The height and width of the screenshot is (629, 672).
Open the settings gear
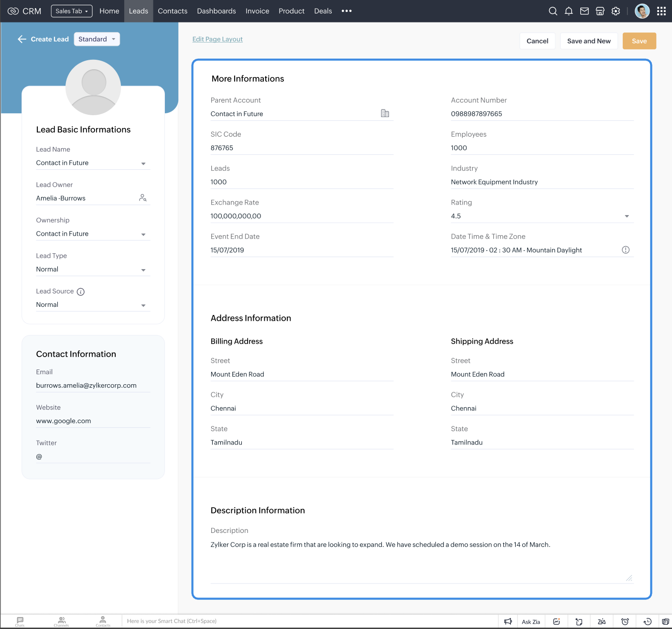coord(616,11)
